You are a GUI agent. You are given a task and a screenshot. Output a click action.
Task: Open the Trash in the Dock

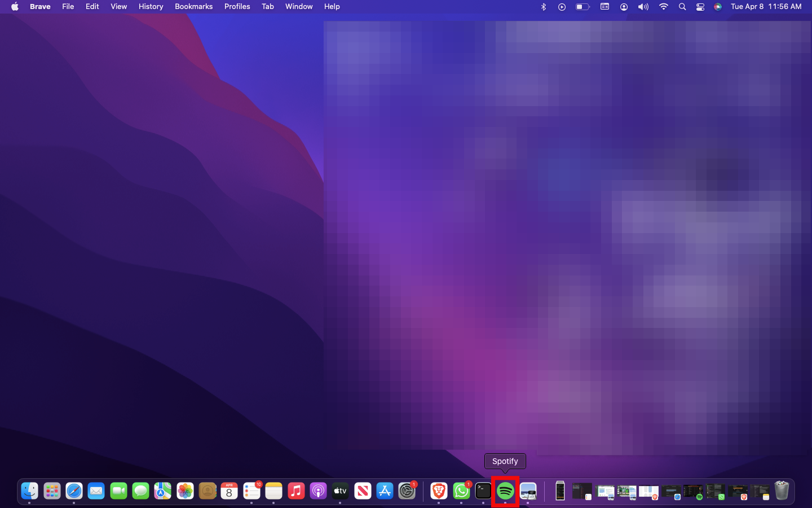(x=782, y=491)
